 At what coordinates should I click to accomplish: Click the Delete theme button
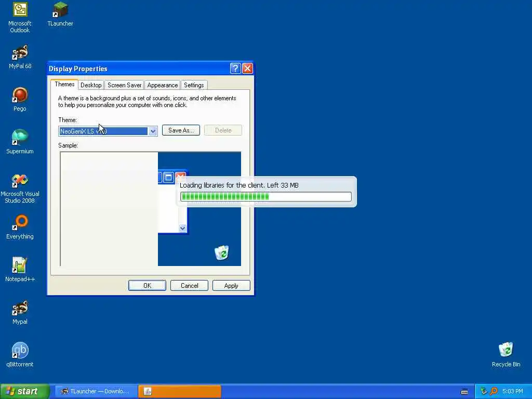click(223, 130)
